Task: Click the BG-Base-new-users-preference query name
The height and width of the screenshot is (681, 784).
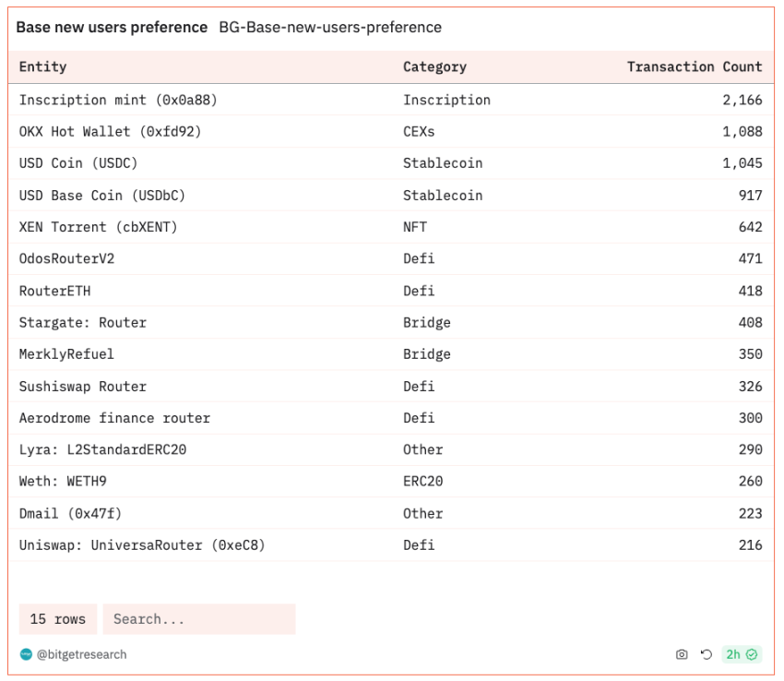Action: point(330,28)
